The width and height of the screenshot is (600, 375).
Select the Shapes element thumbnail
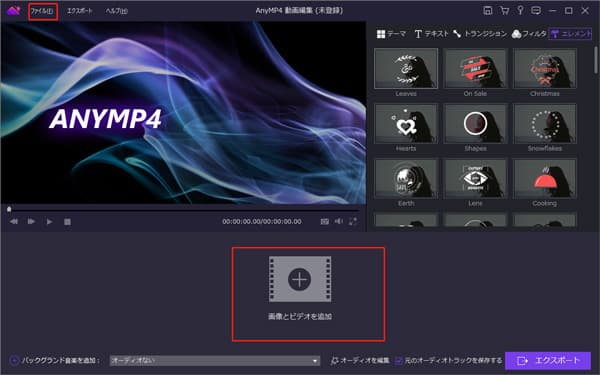pyautogui.click(x=475, y=124)
